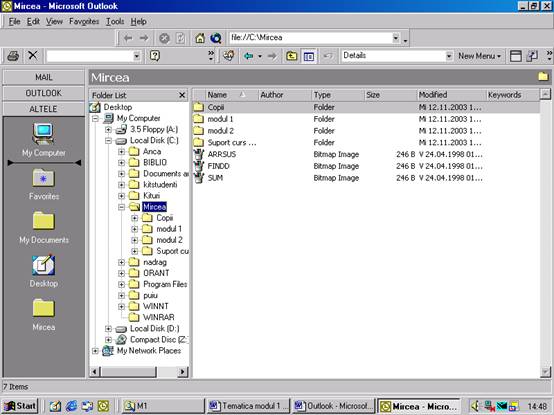This screenshot has width=554, height=415.
Task: Switch to M1 taskbar window
Action: (x=163, y=406)
